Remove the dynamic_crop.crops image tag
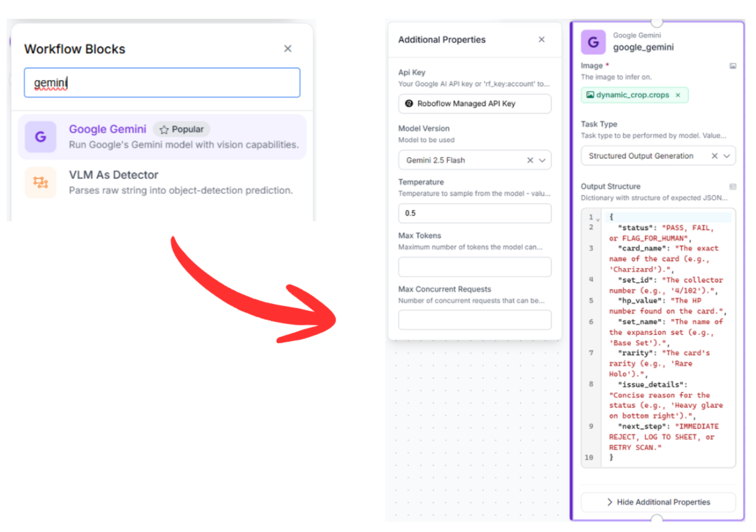756x532 pixels. pyautogui.click(x=678, y=95)
